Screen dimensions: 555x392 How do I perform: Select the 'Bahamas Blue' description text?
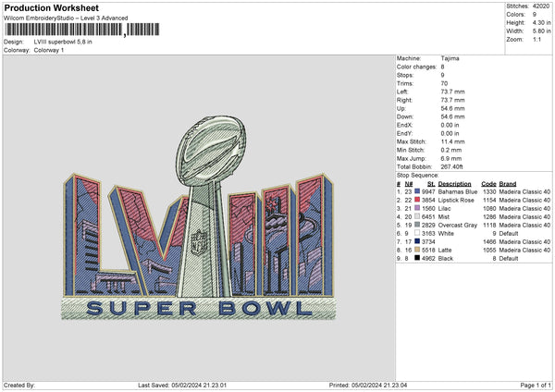click(x=458, y=191)
